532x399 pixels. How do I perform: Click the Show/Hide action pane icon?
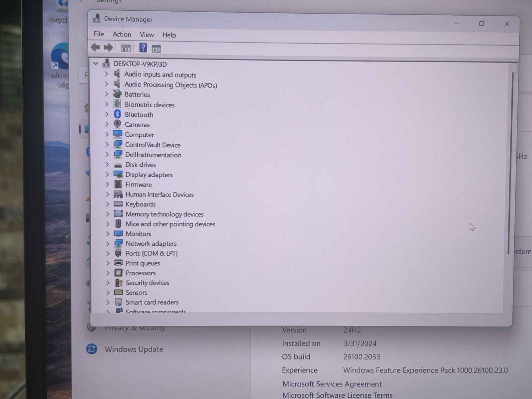point(156,49)
